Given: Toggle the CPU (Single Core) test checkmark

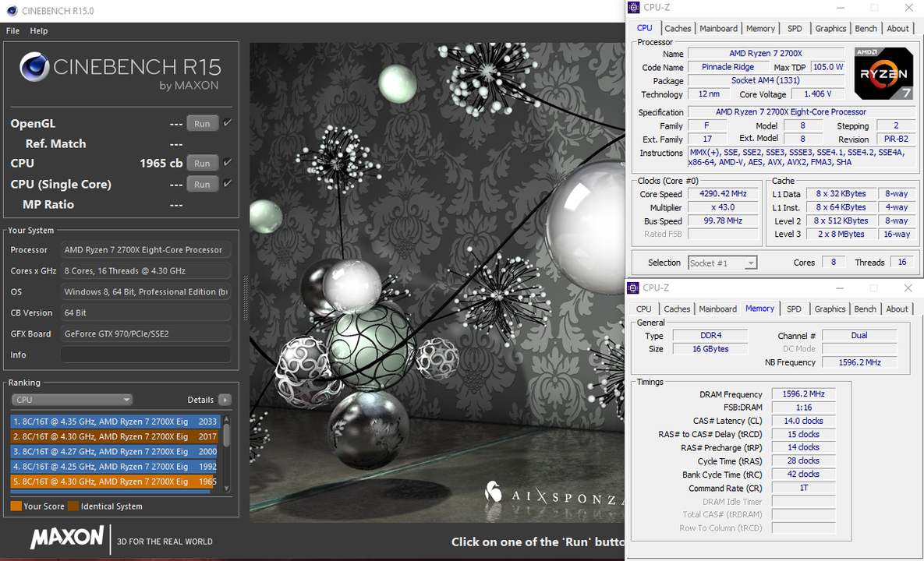Looking at the screenshot, I should [228, 184].
